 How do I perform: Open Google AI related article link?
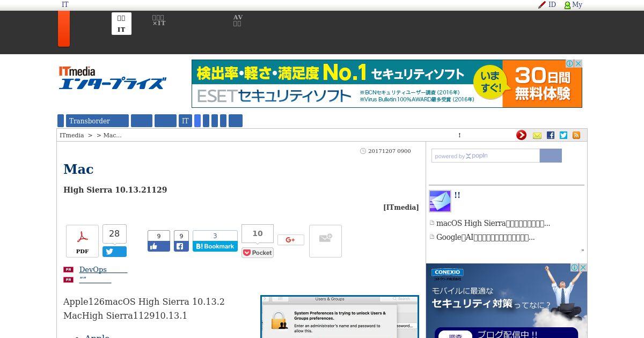[x=486, y=237]
